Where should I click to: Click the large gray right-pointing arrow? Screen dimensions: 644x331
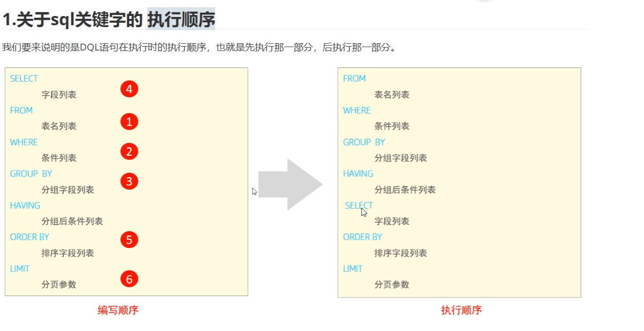click(x=290, y=184)
